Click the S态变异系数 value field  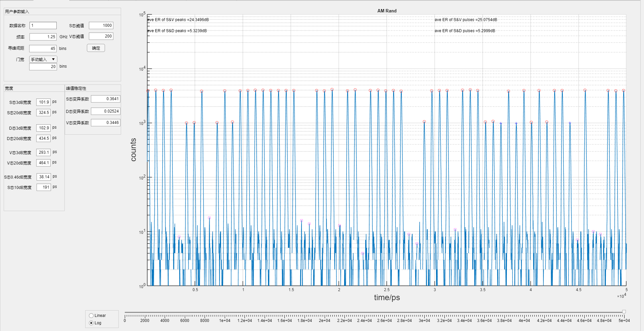(x=106, y=99)
